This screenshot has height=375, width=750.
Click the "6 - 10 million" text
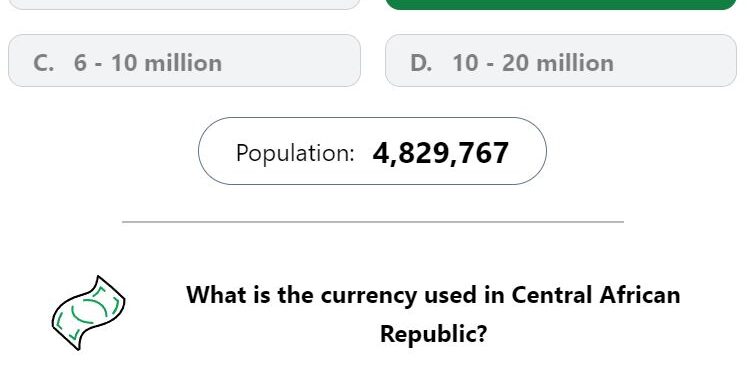click(x=148, y=63)
